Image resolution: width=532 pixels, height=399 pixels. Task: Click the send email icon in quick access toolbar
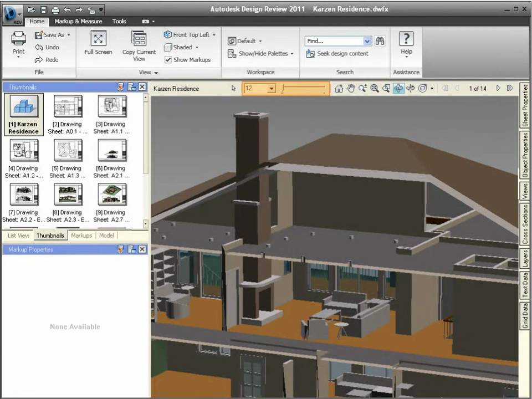pos(91,10)
